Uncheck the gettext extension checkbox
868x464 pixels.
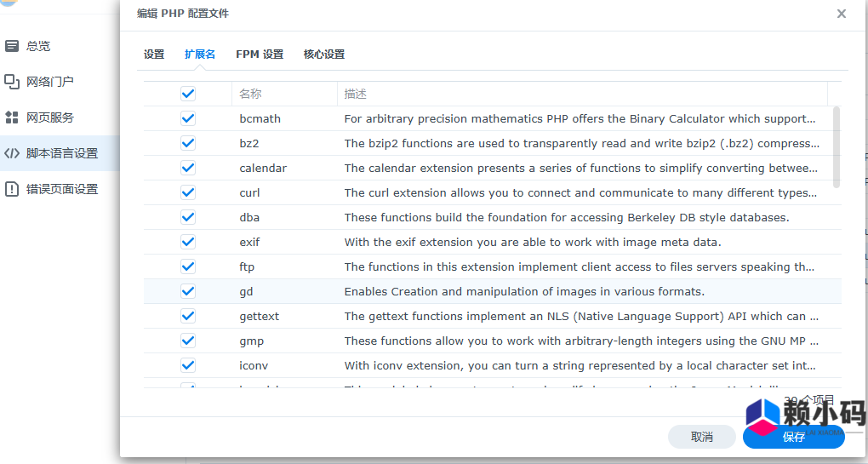[188, 316]
